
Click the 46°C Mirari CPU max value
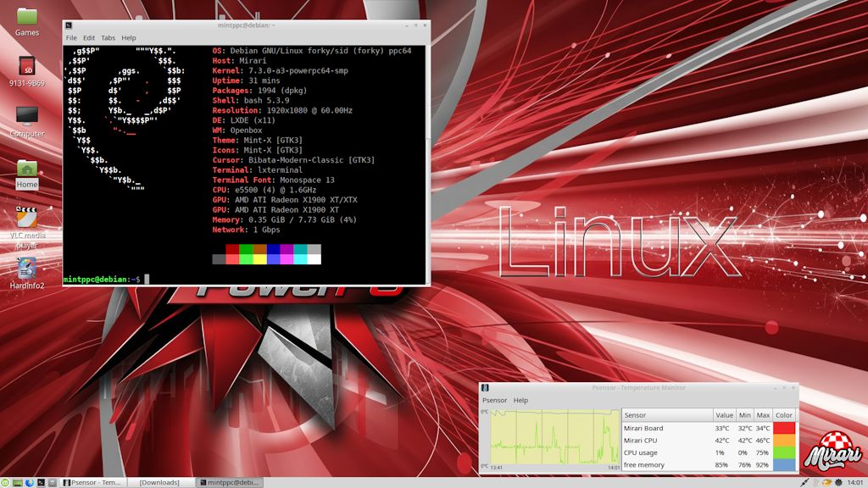click(x=763, y=441)
